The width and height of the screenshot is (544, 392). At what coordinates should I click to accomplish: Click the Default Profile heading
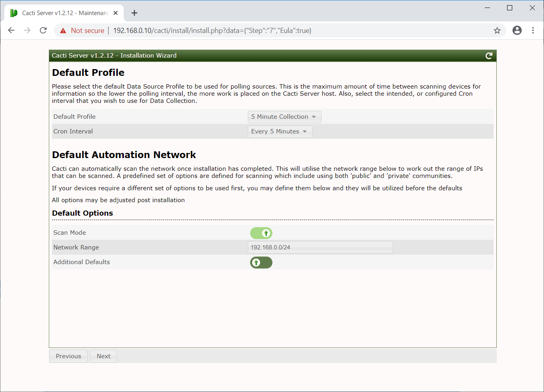click(88, 73)
